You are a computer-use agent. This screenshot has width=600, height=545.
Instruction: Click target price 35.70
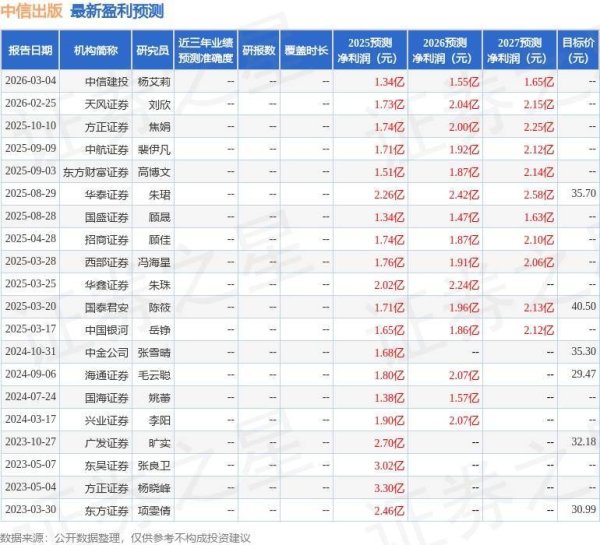click(x=584, y=193)
